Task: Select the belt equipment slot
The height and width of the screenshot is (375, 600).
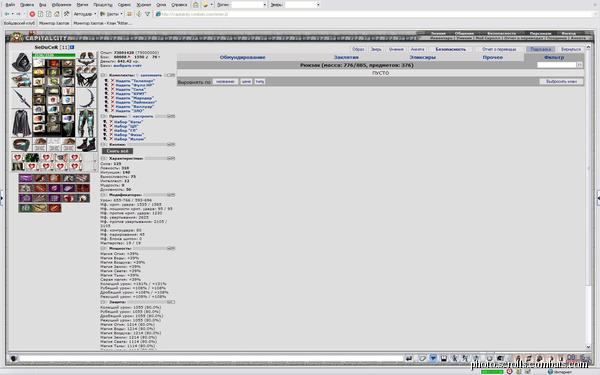Action: tap(21, 145)
